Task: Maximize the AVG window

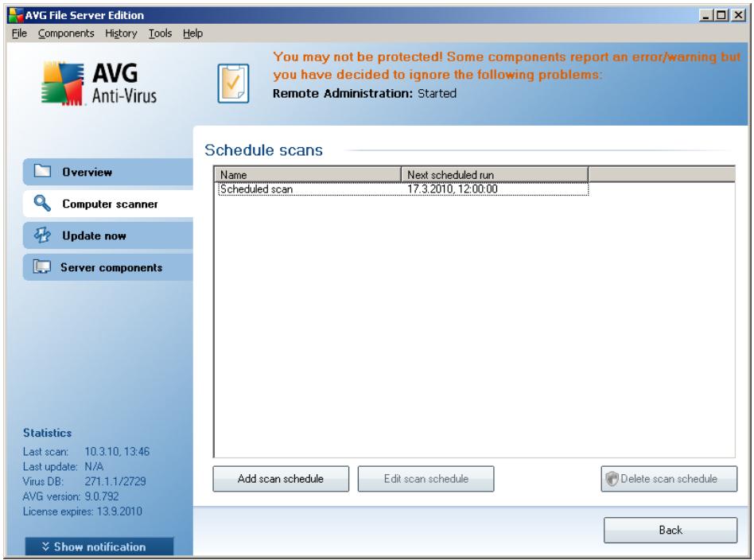Action: pos(721,15)
